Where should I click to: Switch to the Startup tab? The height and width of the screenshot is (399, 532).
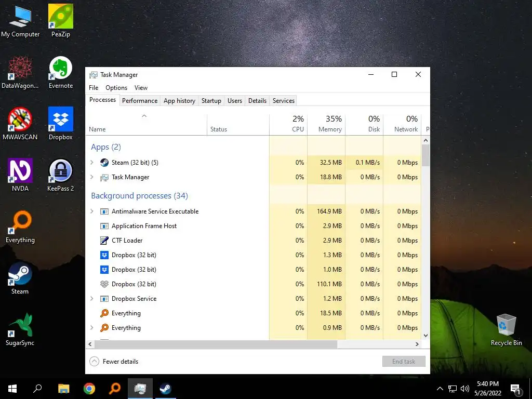[x=211, y=101]
